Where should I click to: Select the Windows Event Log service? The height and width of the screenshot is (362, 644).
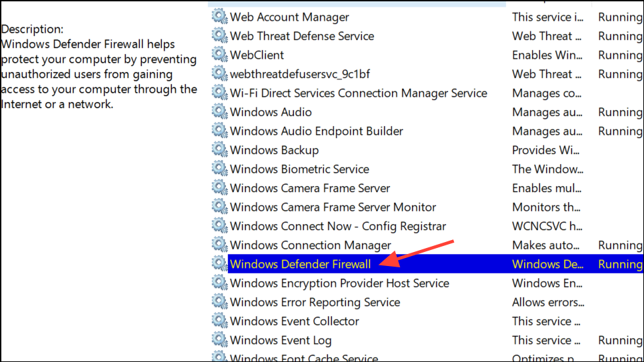pyautogui.click(x=281, y=341)
